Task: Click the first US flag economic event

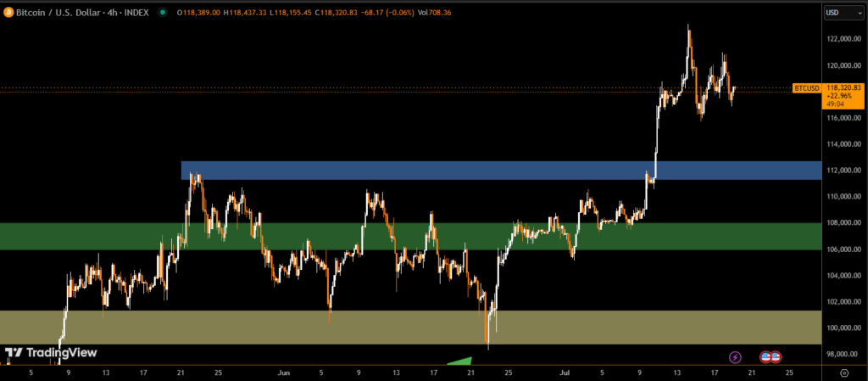Action: (765, 357)
